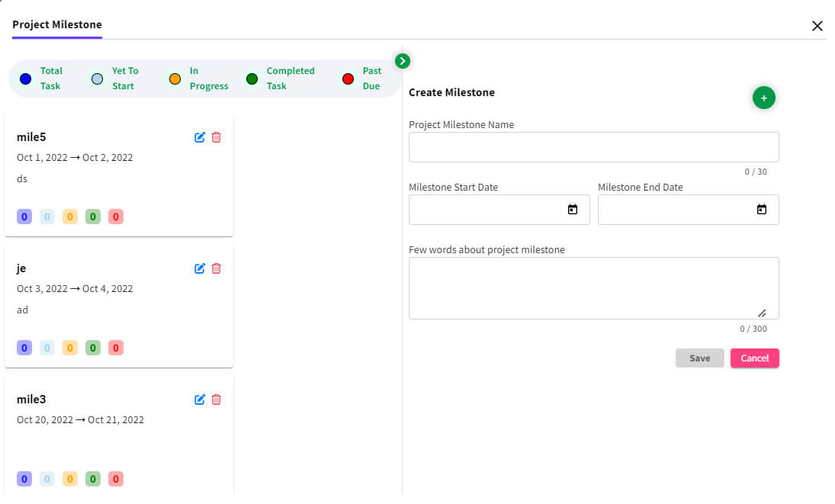Filter by Past Due status

348,78
